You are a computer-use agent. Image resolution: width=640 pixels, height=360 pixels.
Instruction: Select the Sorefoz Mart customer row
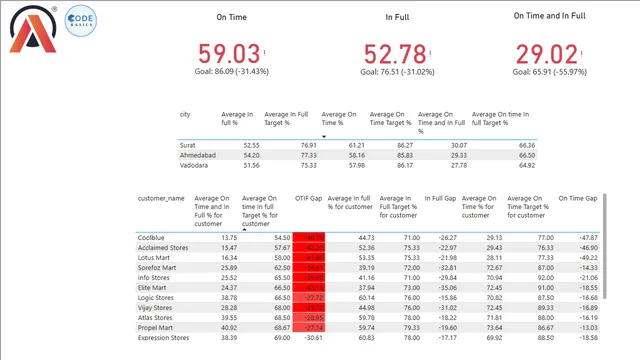(x=368, y=268)
